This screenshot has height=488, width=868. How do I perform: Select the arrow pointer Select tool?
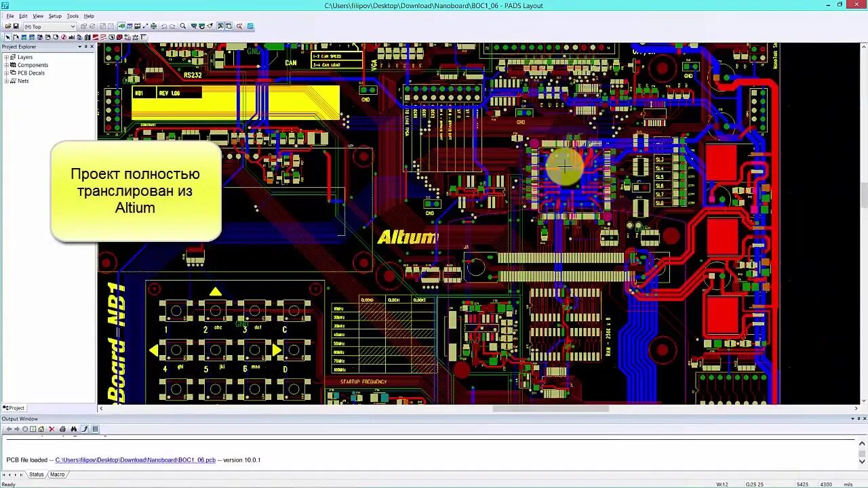tap(8, 37)
